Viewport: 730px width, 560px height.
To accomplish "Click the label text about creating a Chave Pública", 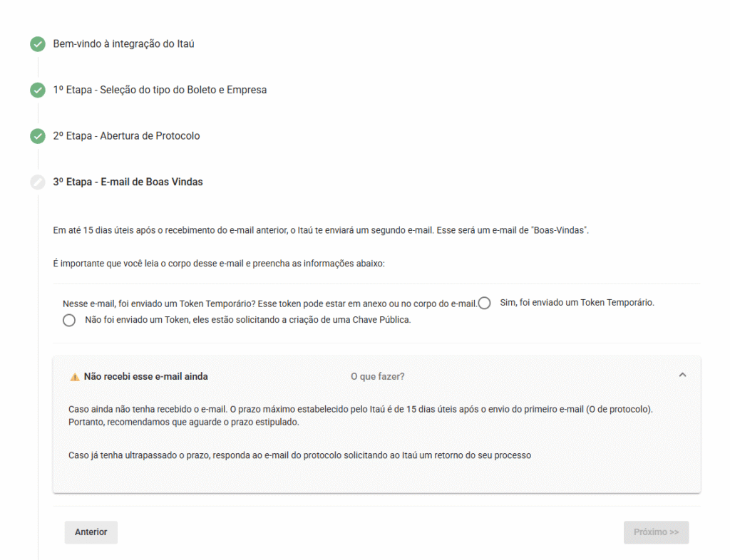I will (247, 321).
